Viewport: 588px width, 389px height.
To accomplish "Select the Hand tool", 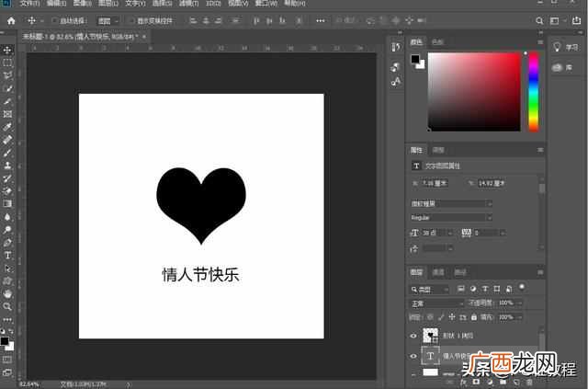I will (x=7, y=293).
